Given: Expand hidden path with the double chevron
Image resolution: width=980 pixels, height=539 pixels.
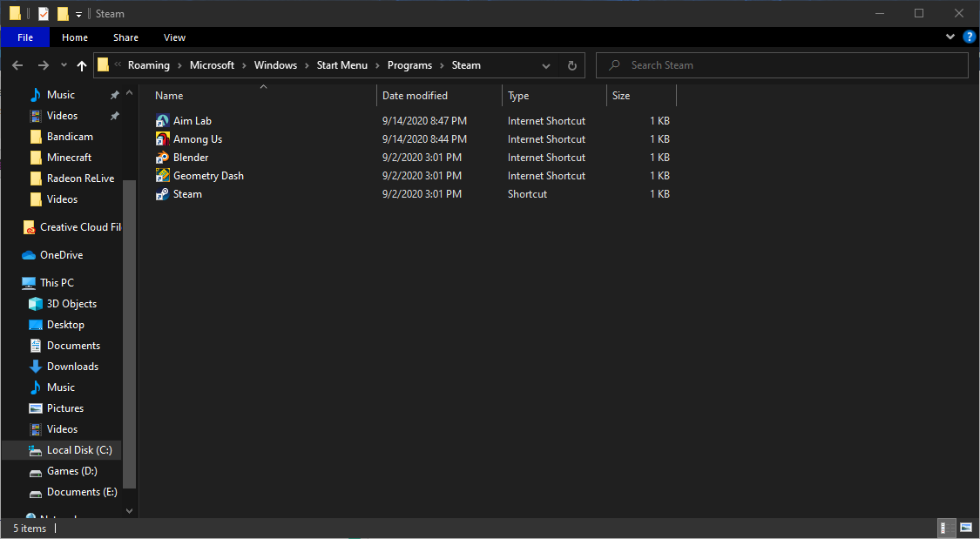Looking at the screenshot, I should (118, 65).
